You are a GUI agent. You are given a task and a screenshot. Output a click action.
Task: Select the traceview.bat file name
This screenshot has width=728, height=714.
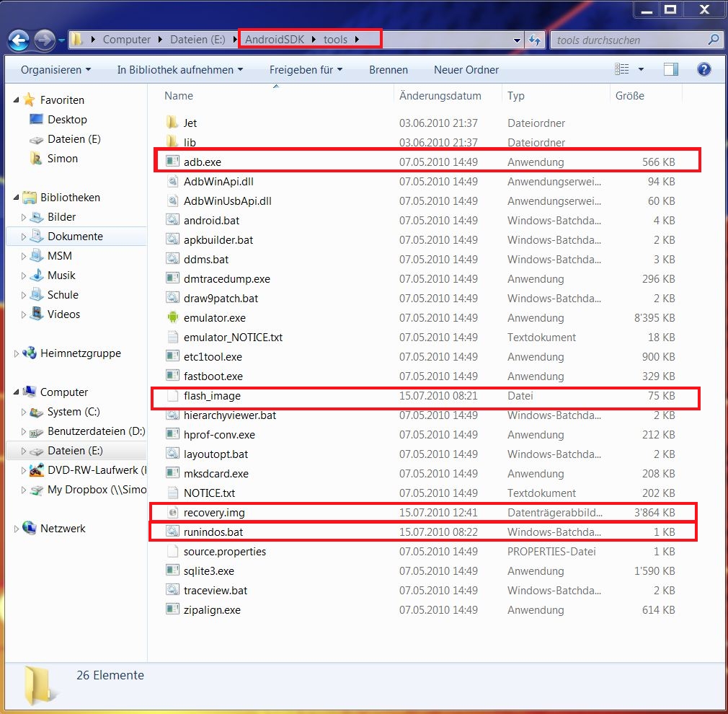216,591
